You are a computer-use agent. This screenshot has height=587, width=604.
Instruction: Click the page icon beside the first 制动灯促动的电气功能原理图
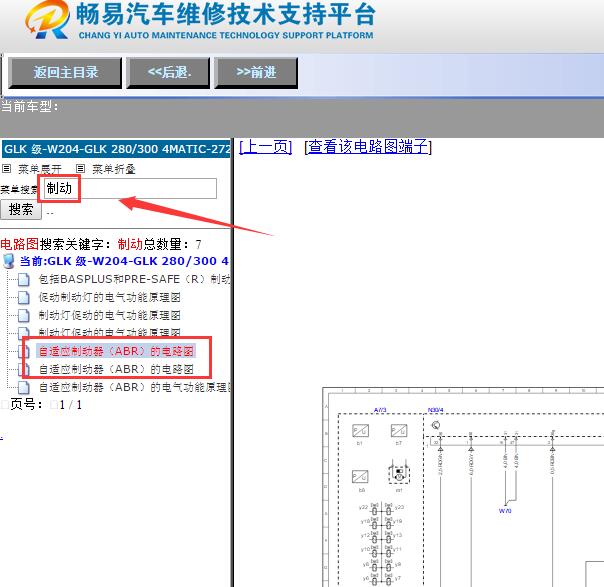23,316
